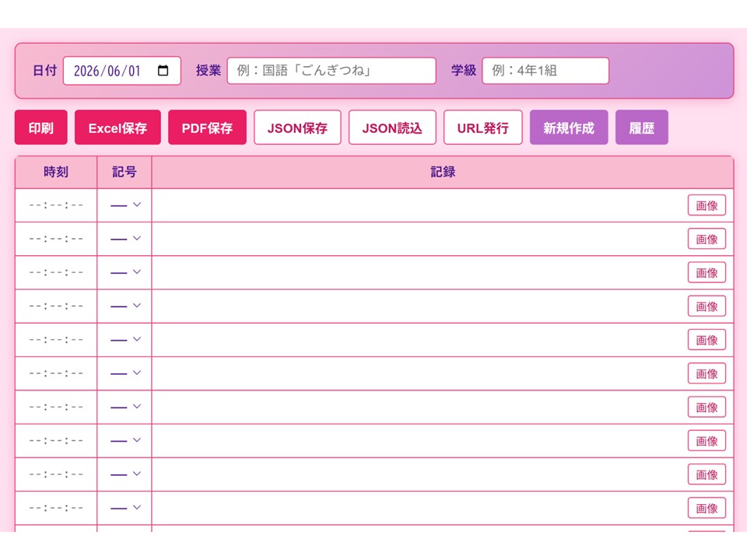Save as Excel with Excel保存 button
The width and height of the screenshot is (747, 560).
pyautogui.click(x=117, y=127)
